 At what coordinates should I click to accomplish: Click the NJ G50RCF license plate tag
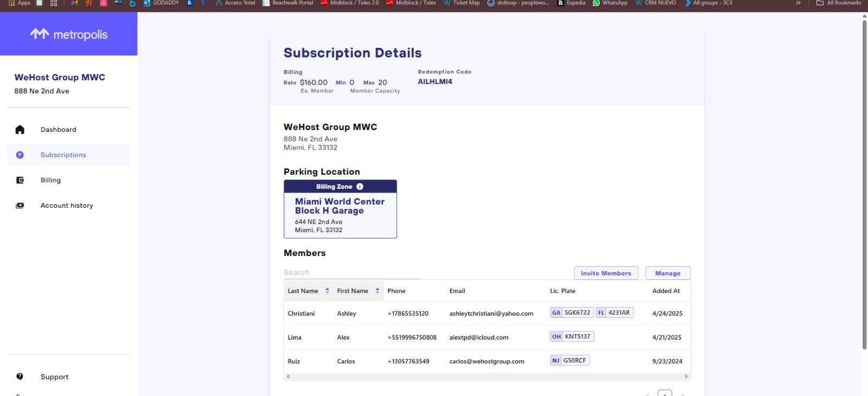[x=570, y=360]
